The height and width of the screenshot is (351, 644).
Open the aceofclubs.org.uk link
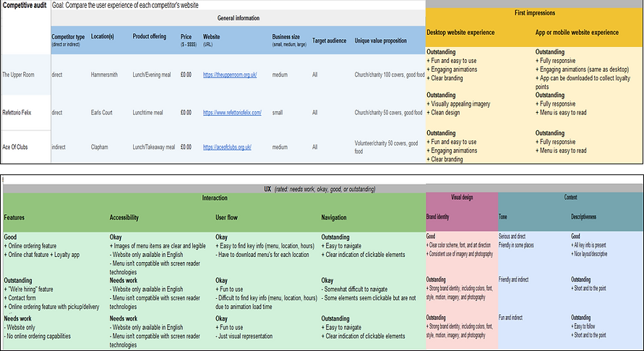(227, 147)
